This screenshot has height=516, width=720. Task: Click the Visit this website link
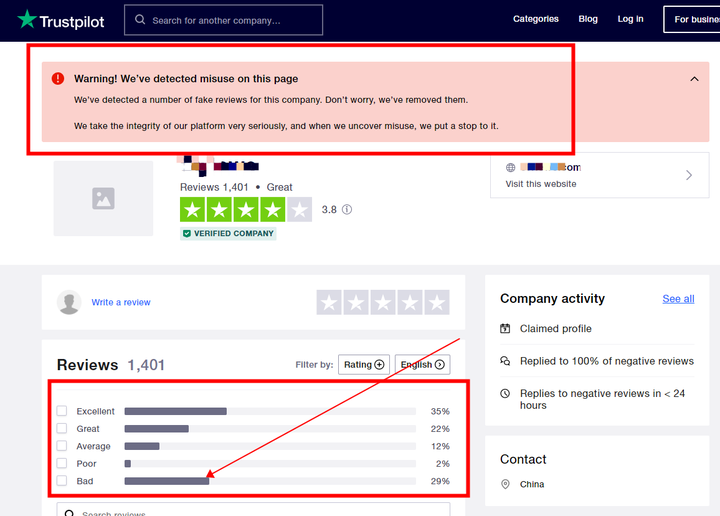[x=541, y=184]
